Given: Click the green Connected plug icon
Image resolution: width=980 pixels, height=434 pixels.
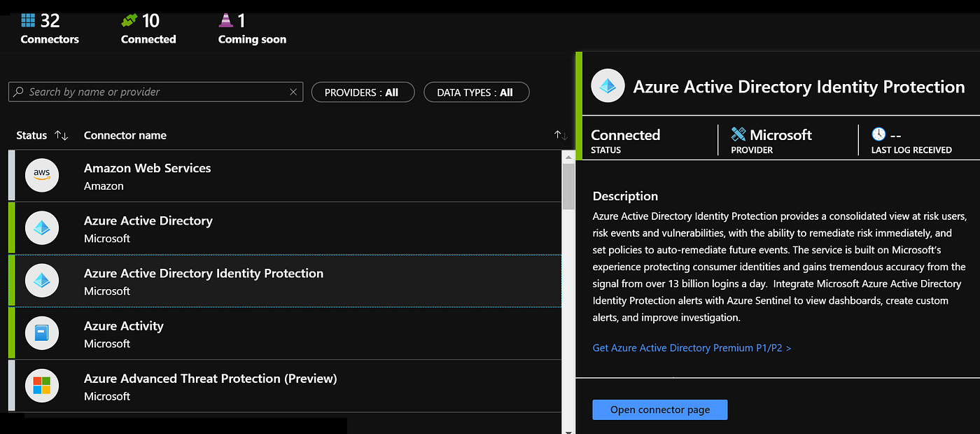Looking at the screenshot, I should pos(129,20).
